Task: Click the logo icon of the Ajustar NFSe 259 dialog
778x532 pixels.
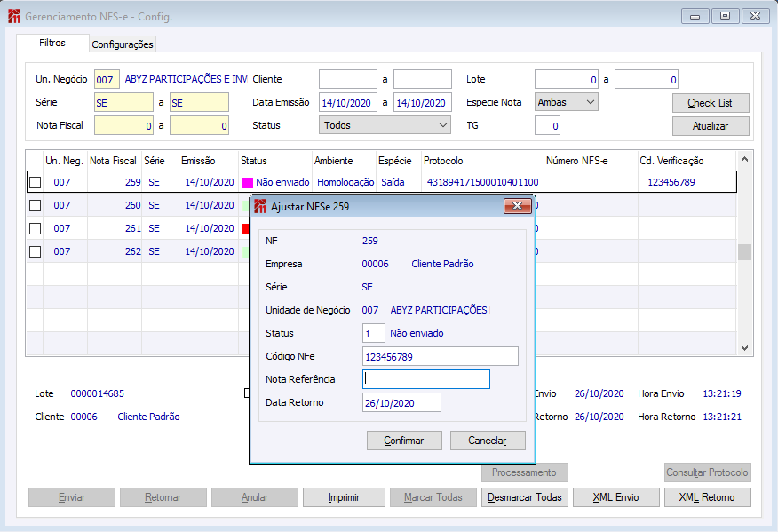Action: click(260, 206)
